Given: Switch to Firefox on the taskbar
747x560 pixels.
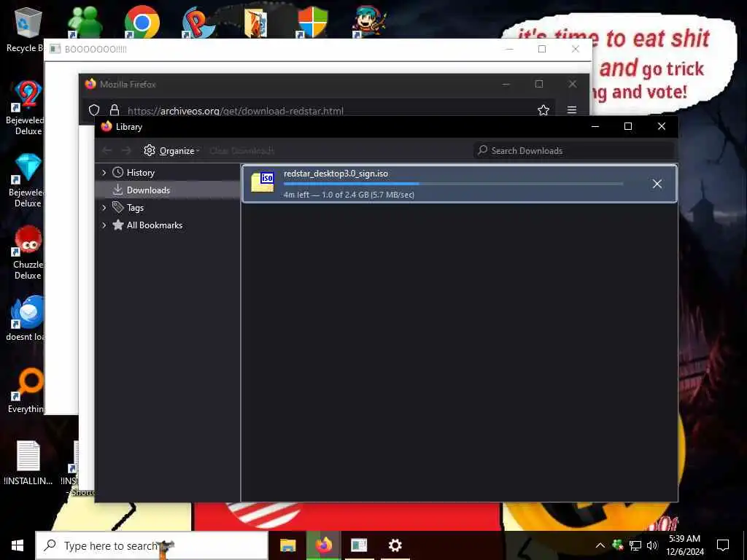Looking at the screenshot, I should (323, 545).
